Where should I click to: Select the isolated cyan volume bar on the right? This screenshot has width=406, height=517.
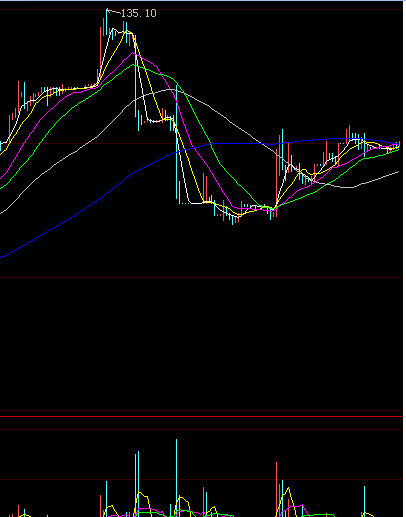tap(364, 501)
